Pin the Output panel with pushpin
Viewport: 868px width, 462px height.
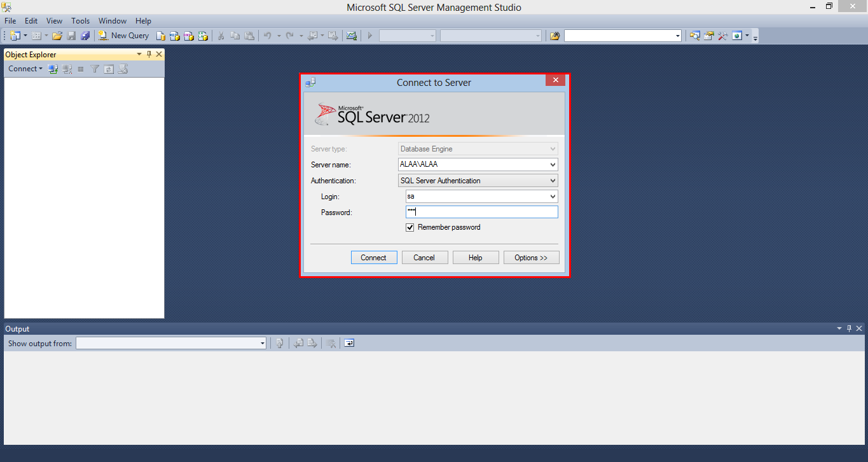pyautogui.click(x=849, y=329)
